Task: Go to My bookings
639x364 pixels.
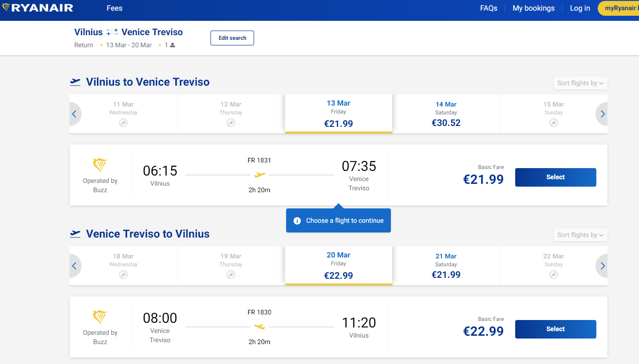Action: [x=533, y=8]
